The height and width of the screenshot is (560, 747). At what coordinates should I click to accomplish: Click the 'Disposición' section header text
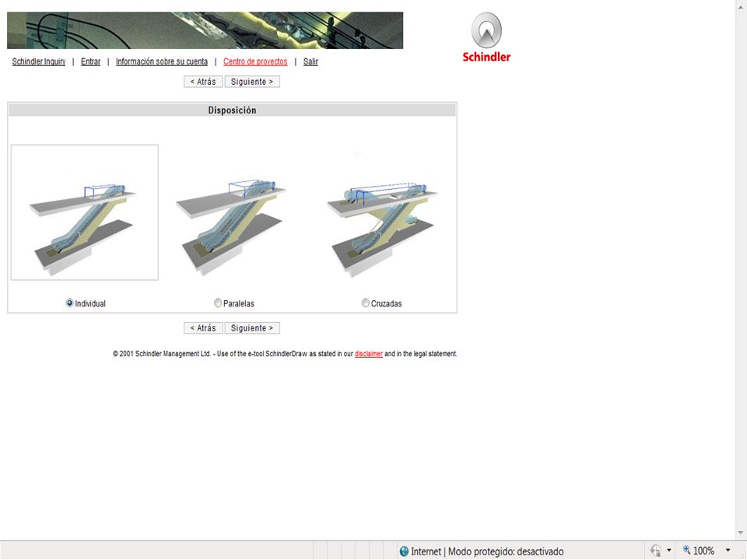point(232,110)
